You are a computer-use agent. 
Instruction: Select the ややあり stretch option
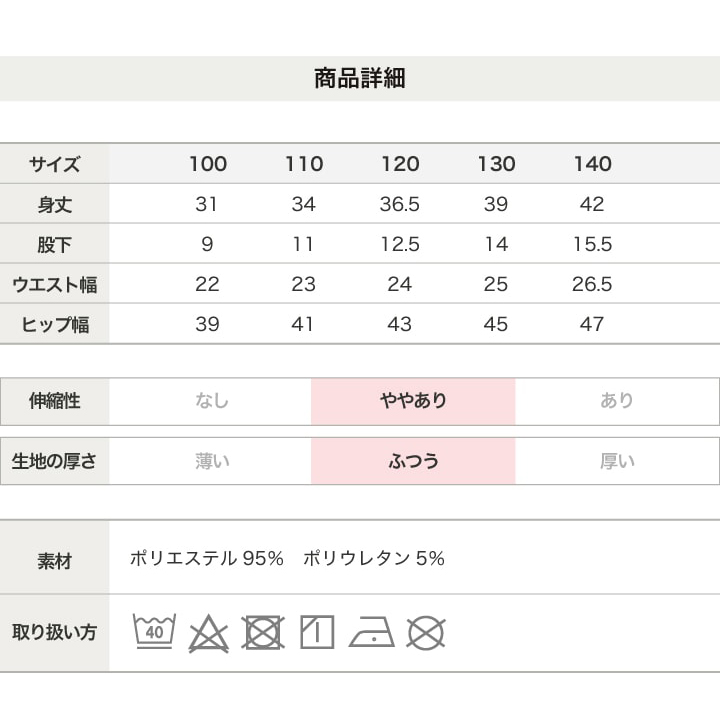pos(413,401)
